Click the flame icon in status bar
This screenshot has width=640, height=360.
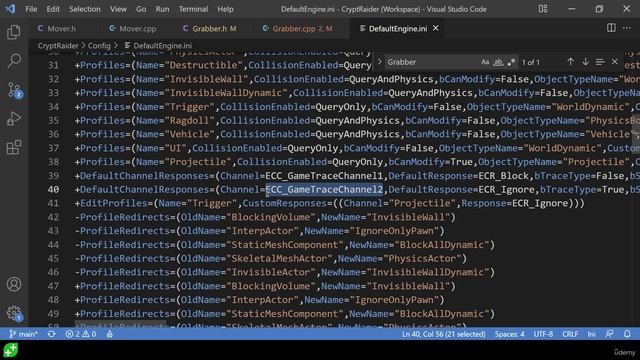pyautogui.click(x=109, y=334)
